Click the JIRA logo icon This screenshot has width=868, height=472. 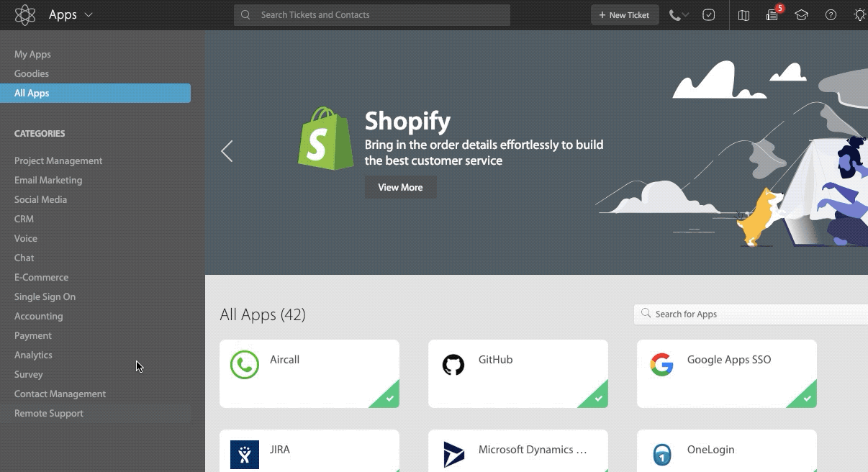coord(245,455)
